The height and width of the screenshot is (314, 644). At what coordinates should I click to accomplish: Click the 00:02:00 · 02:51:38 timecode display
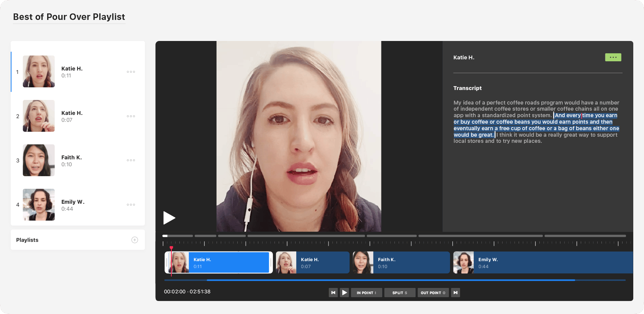(187, 292)
